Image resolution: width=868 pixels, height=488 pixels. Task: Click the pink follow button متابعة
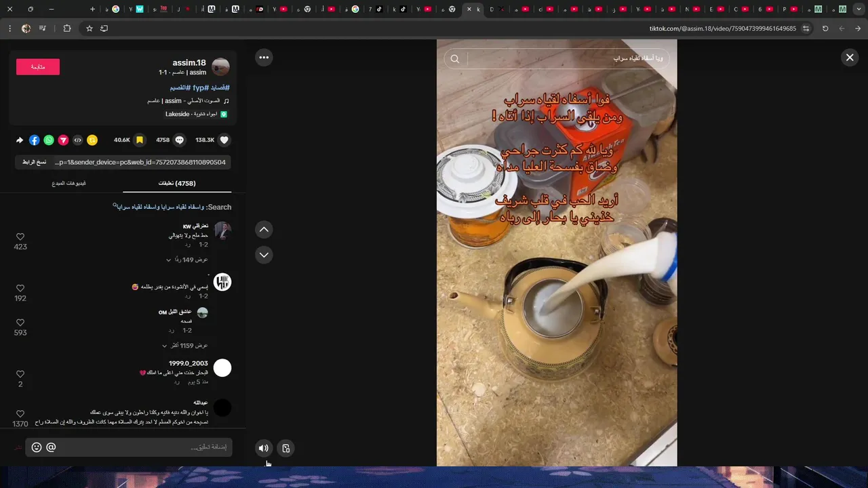[38, 66]
